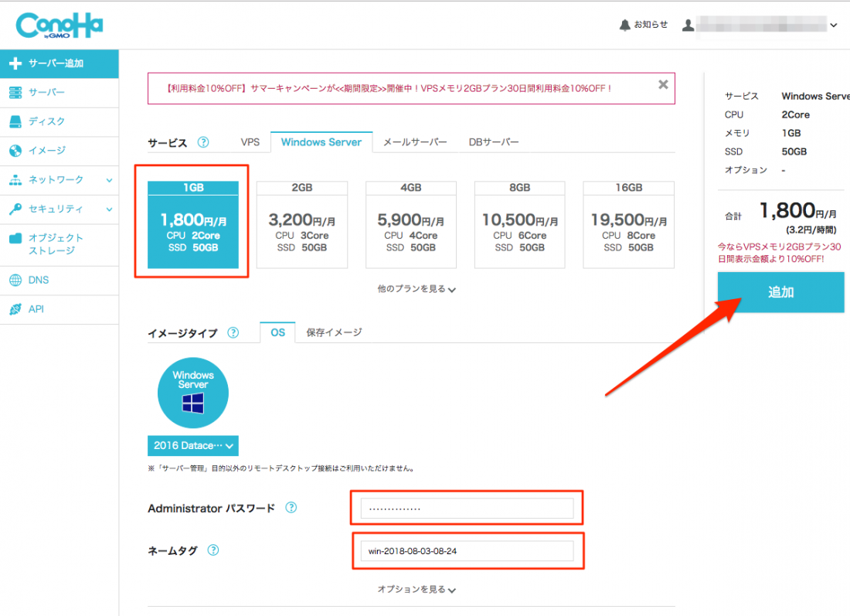
Task: Click help icon next to Administrator パスワード
Action: (x=291, y=508)
